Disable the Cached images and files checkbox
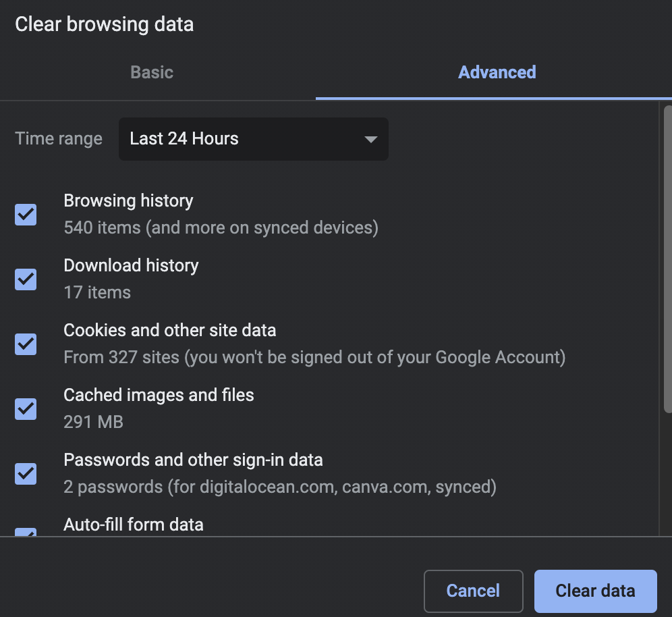 point(25,408)
